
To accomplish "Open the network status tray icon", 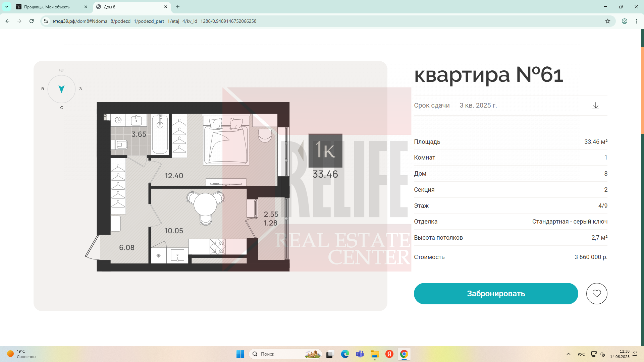I will tap(594, 354).
